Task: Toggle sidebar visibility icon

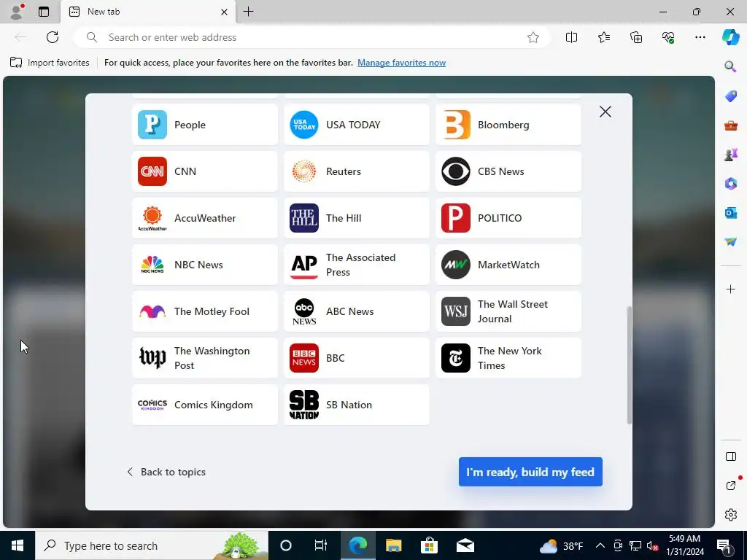Action: [730, 456]
